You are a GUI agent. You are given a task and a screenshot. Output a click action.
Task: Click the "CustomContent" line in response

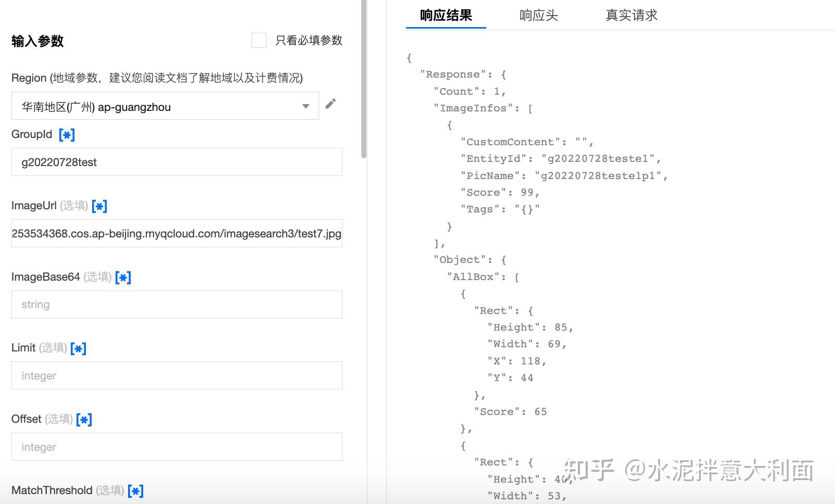pyautogui.click(x=527, y=142)
